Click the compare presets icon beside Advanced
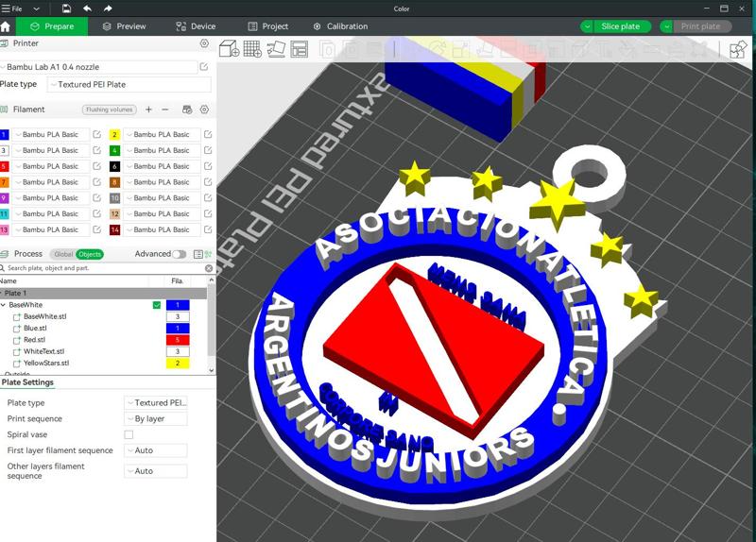Image resolution: width=756 pixels, height=542 pixels. click(x=208, y=254)
